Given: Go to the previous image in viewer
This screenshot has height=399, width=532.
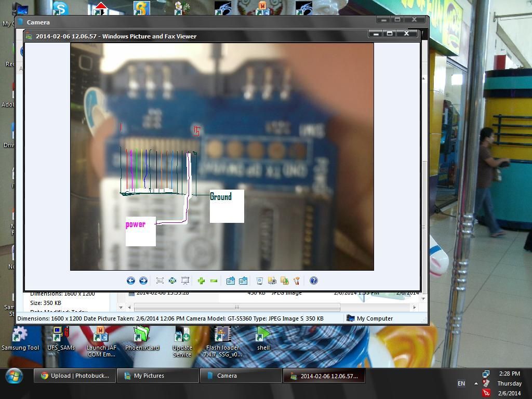Looking at the screenshot, I should pos(131,281).
